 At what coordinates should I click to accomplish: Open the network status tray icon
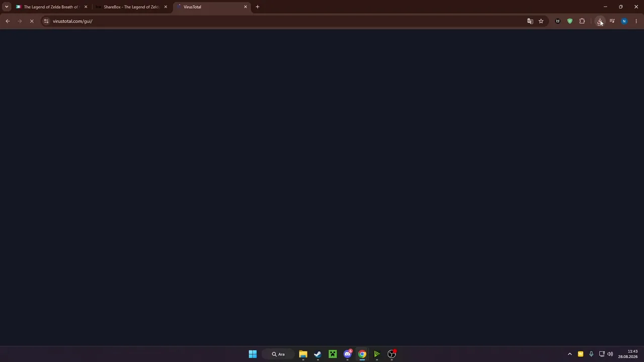(602, 354)
